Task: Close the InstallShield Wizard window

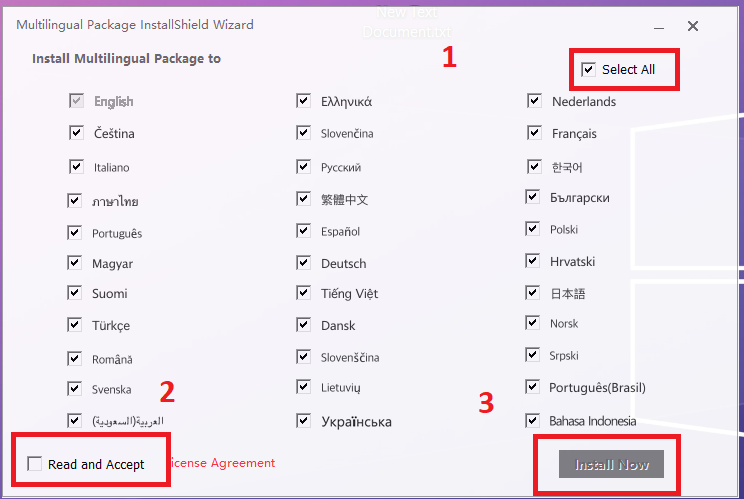Action: click(693, 26)
